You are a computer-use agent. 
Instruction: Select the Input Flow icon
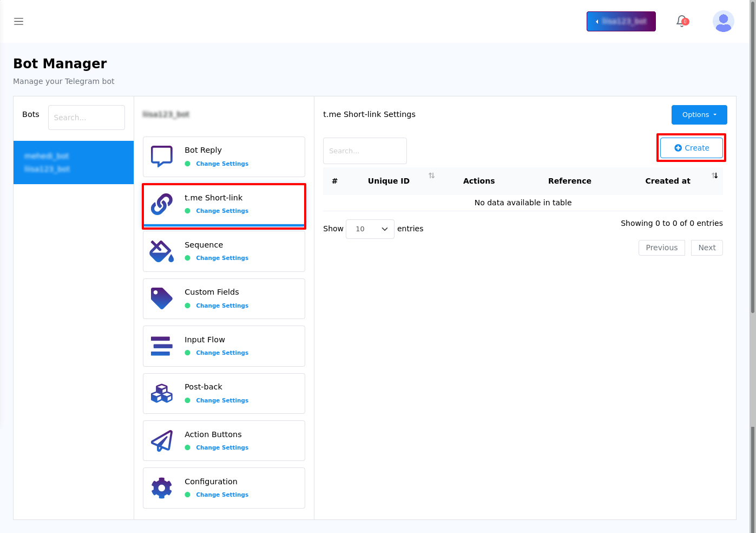161,346
